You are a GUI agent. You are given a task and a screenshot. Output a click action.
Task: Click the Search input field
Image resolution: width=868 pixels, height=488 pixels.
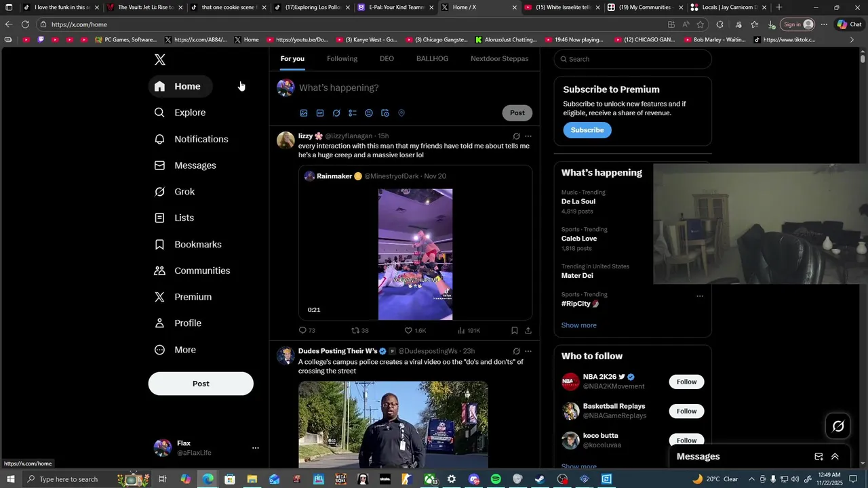coord(633,59)
